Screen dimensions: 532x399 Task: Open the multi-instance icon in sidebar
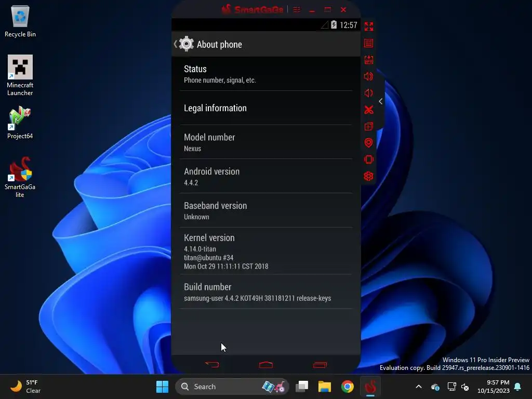tap(368, 126)
